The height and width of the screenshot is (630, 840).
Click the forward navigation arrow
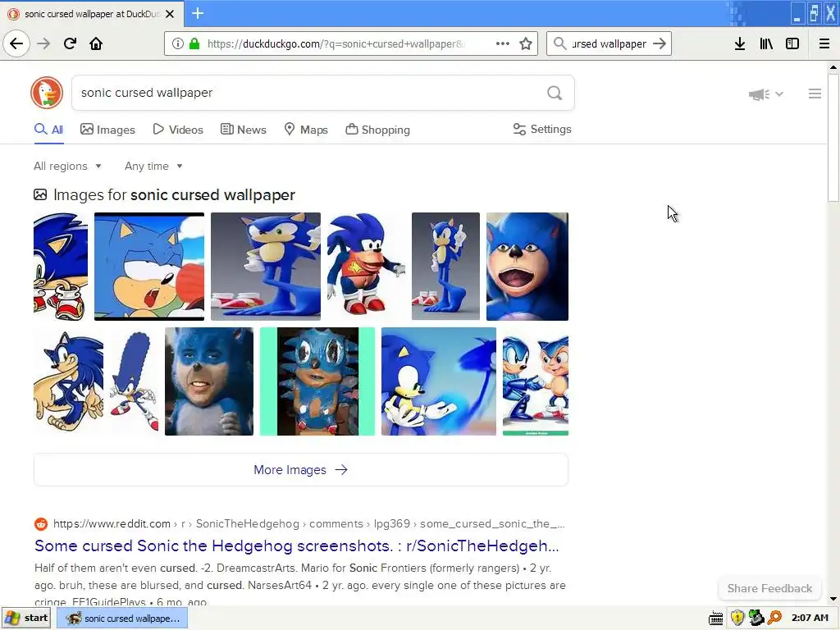[43, 43]
